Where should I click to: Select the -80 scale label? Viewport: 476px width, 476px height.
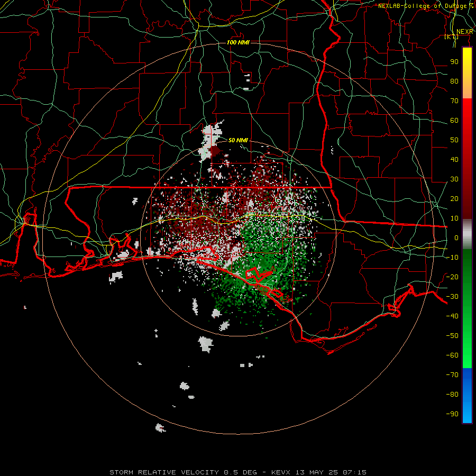[452, 395]
